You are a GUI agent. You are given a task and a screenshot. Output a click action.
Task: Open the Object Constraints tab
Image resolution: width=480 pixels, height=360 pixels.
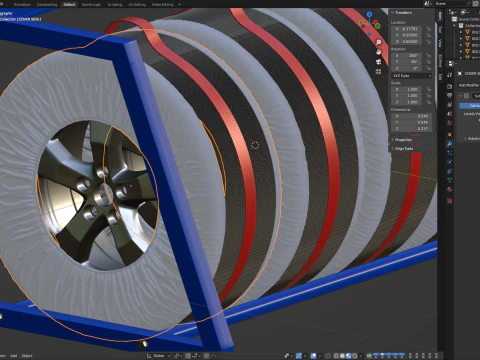click(449, 171)
